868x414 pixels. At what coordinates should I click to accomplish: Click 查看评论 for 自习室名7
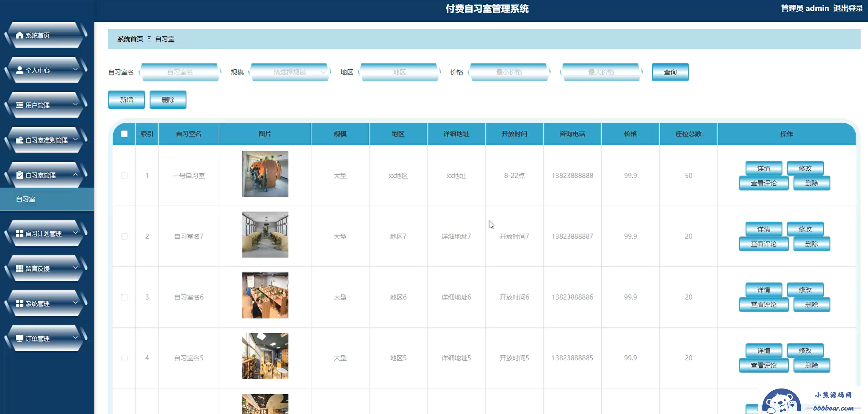click(764, 244)
